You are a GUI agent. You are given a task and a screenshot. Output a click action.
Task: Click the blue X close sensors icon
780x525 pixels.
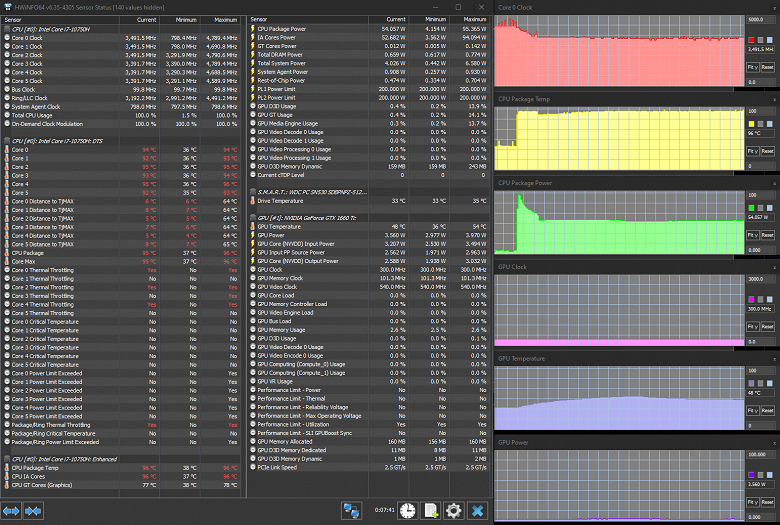(477, 510)
